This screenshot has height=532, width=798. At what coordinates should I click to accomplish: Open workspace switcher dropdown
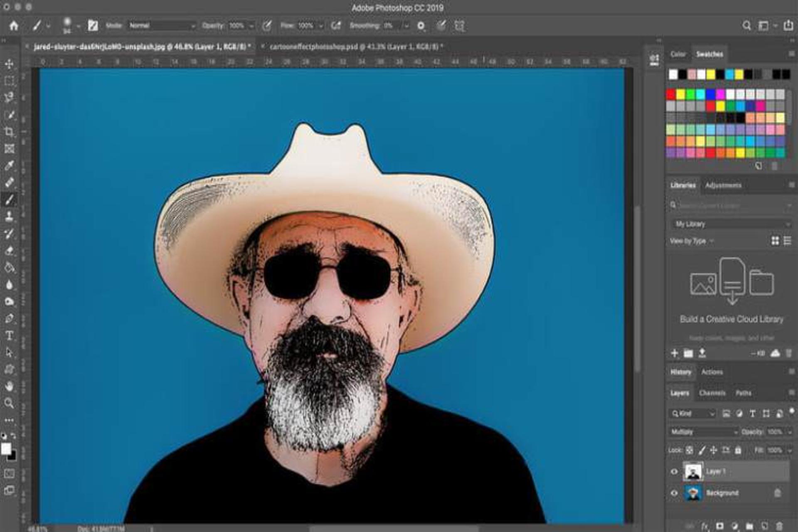point(767,26)
